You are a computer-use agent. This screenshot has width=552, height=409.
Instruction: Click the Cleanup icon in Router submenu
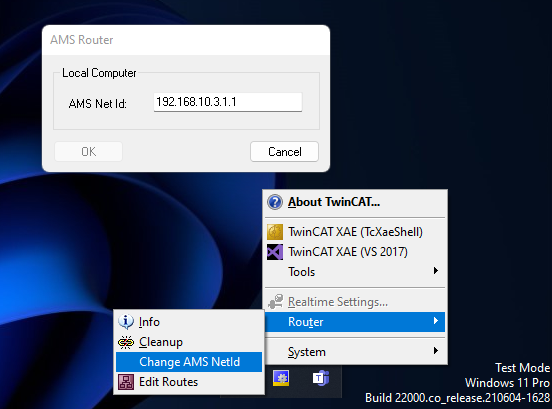[126, 342]
